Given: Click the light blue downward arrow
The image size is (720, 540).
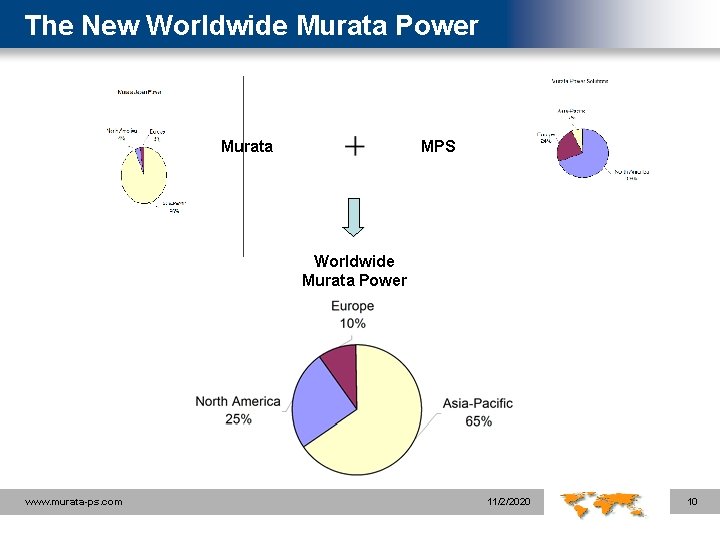Looking at the screenshot, I should tap(354, 217).
